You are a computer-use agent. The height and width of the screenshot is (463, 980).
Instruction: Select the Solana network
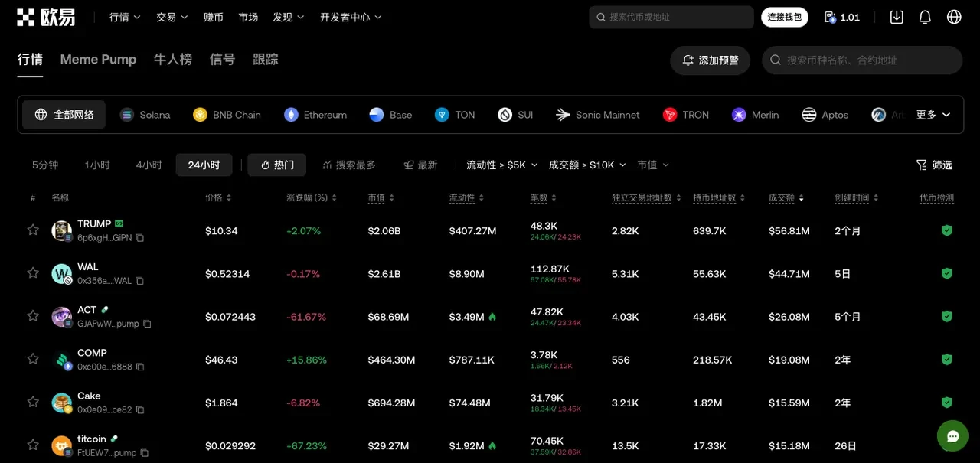pyautogui.click(x=145, y=115)
